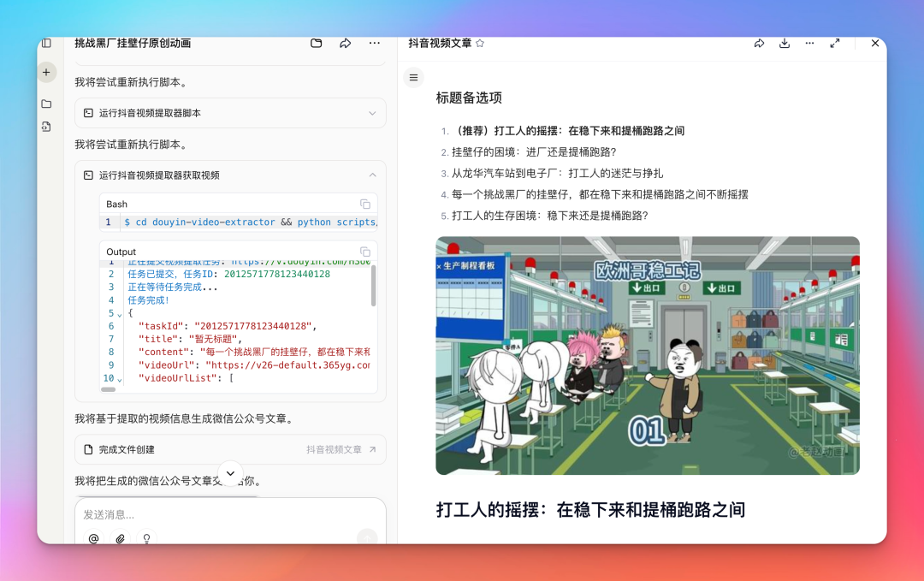This screenshot has width=924, height=581.
Task: Collapse the 运行抖音视频提取器获取视频 section
Action: (x=371, y=175)
